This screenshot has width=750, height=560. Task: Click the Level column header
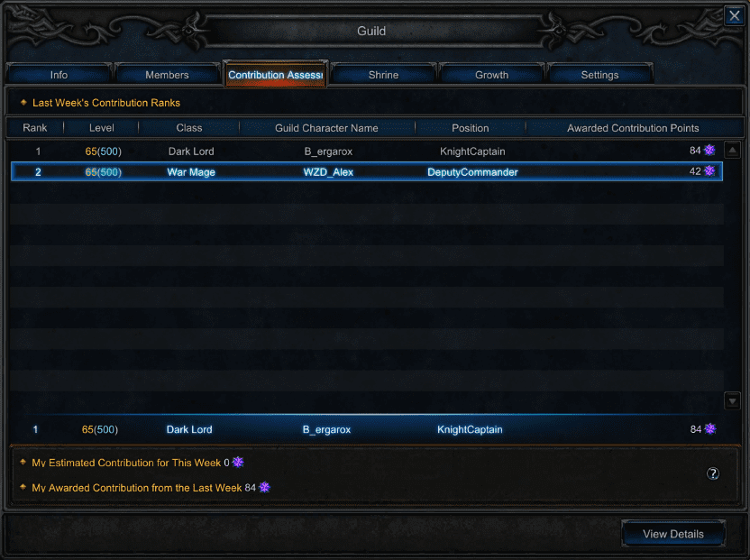(101, 128)
